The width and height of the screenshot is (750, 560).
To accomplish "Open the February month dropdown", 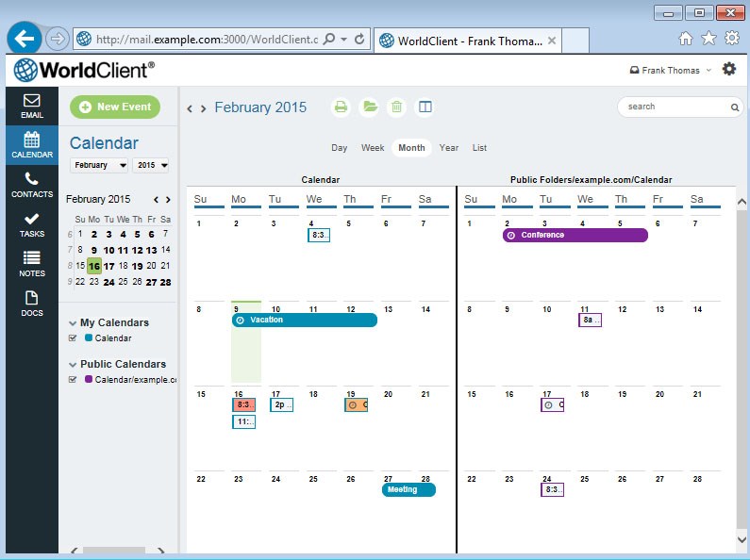I will point(99,165).
